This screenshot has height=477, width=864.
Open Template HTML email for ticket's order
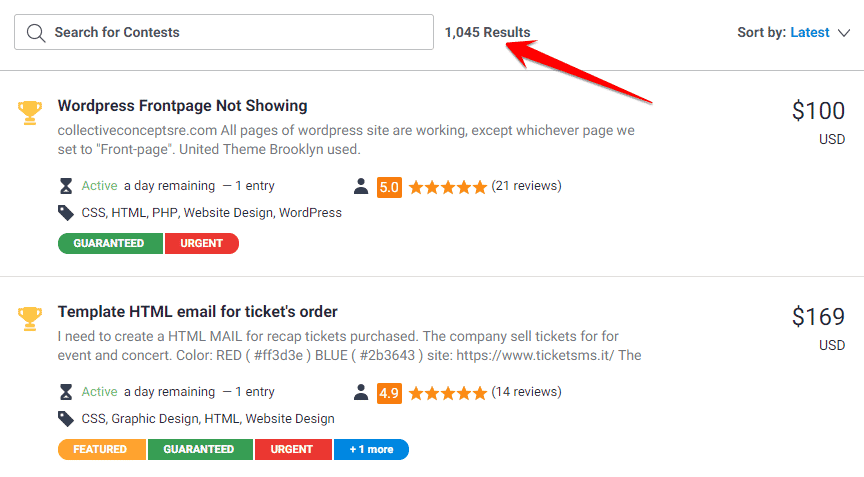197,312
